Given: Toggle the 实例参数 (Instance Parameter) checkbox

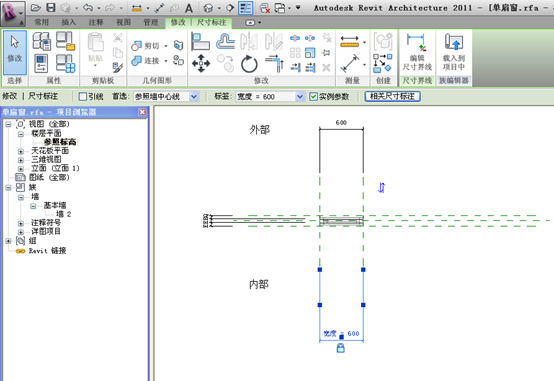Looking at the screenshot, I should pos(313,96).
